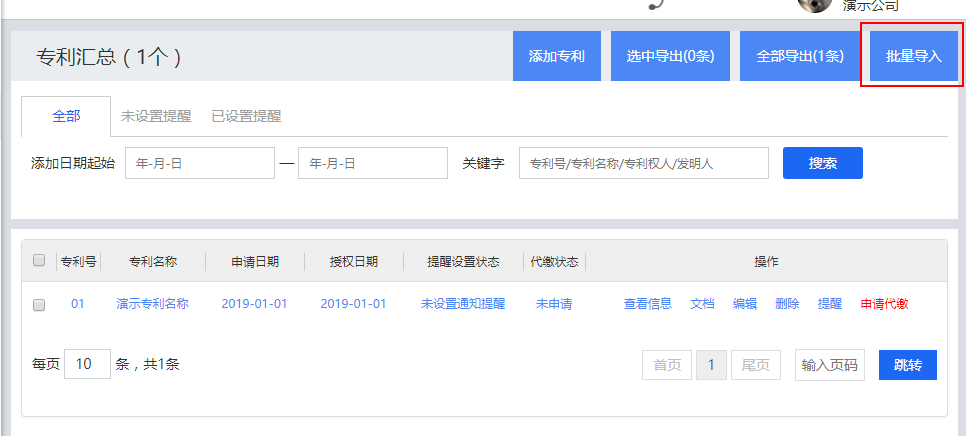Focus the start date 年-月-日 field
The width and height of the screenshot is (966, 436).
pos(200,163)
